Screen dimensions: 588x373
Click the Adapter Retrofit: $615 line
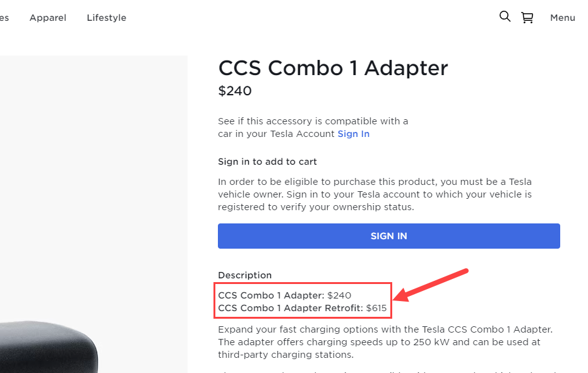[302, 308]
